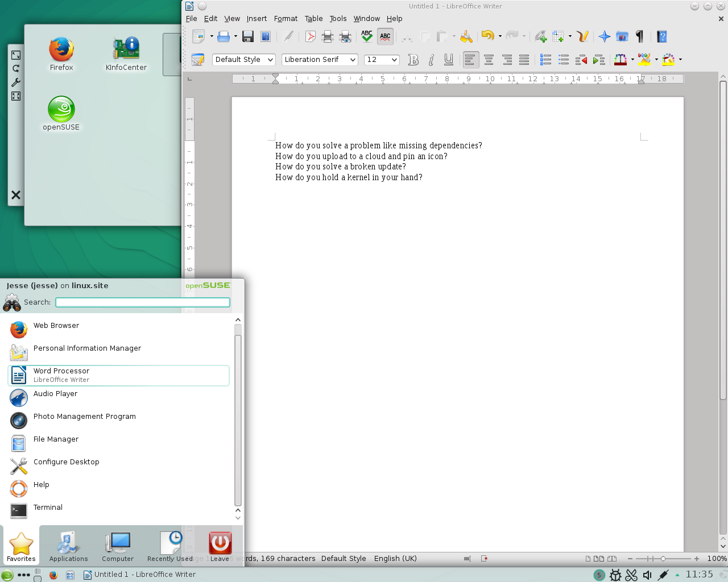Open the KInfoCenter desktop icon
The height and width of the screenshot is (582, 728).
[126, 54]
